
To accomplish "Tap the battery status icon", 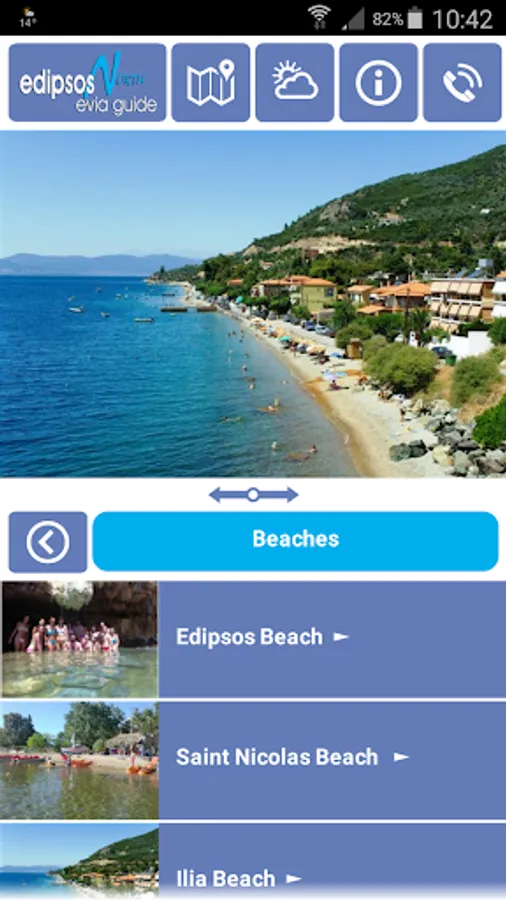I will (415, 18).
